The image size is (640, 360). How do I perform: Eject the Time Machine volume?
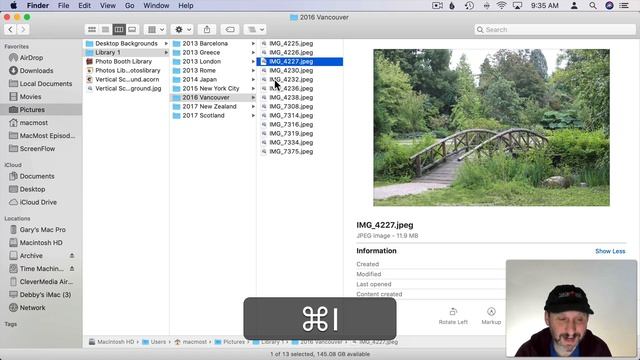pos(72,269)
